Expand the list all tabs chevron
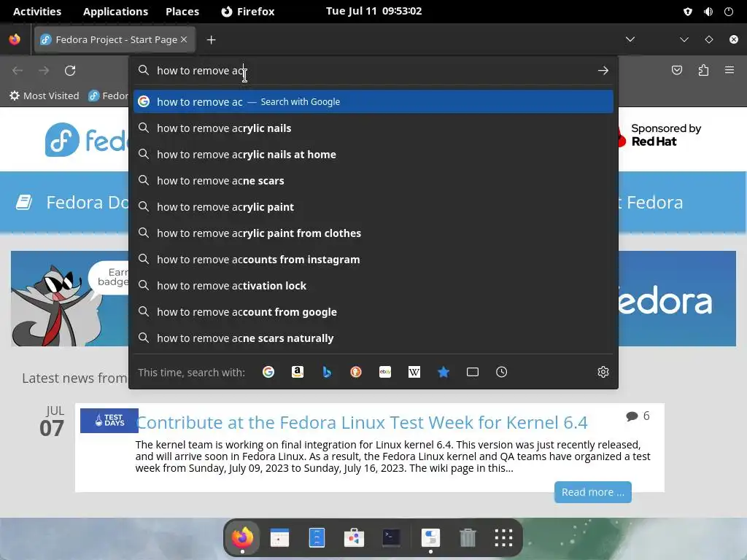 pyautogui.click(x=630, y=39)
